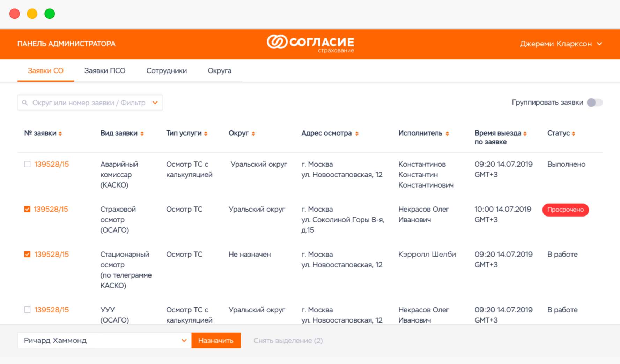
Task: Sort by Исполнитель column arrows
Action: (447, 134)
